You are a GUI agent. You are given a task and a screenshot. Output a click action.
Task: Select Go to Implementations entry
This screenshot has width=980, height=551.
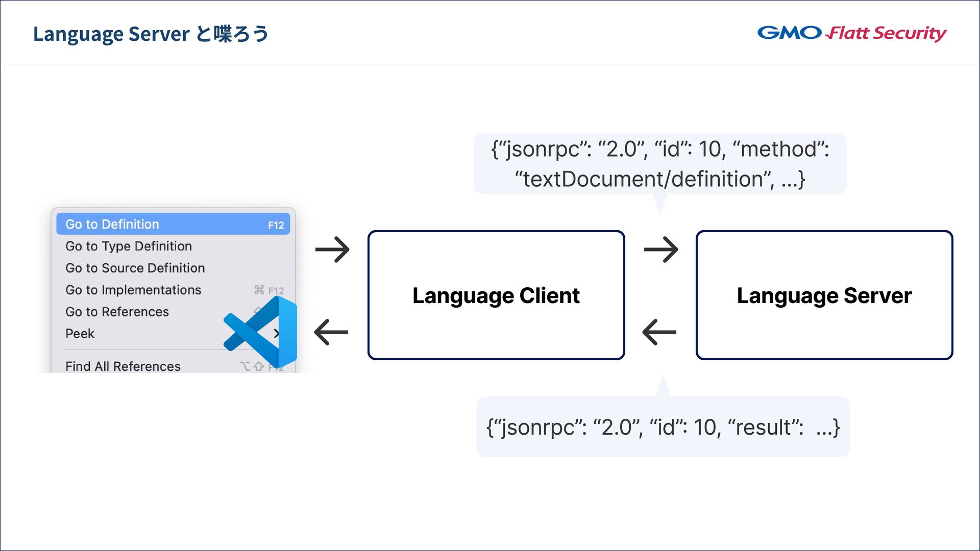point(133,290)
